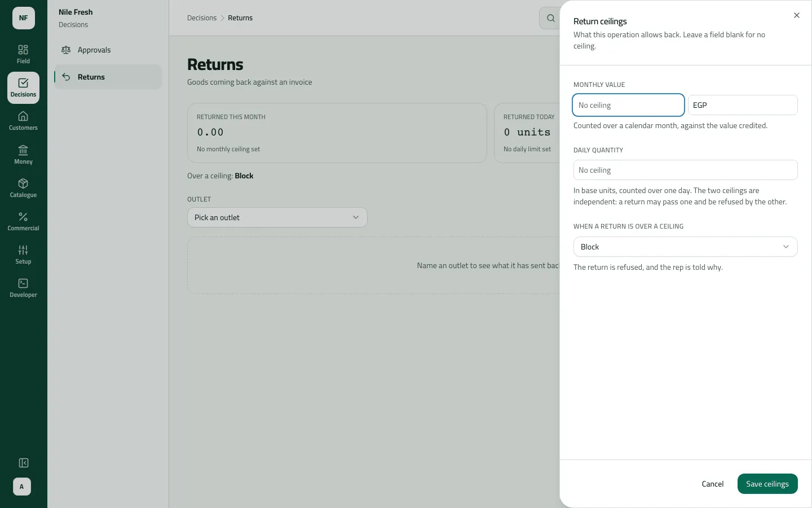The width and height of the screenshot is (812, 508).
Task: Open the Pick an outlet dropdown
Action: pyautogui.click(x=277, y=217)
